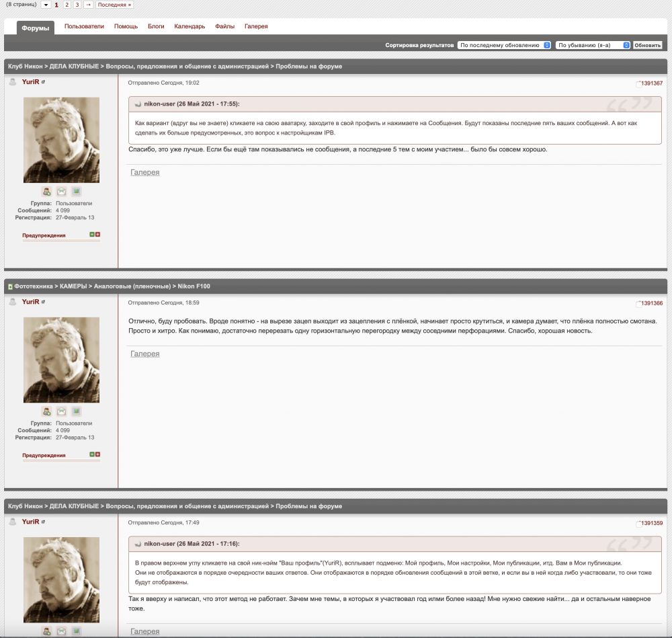Open the Помощь menu item
Image resolution: width=672 pixels, height=638 pixels.
click(126, 26)
